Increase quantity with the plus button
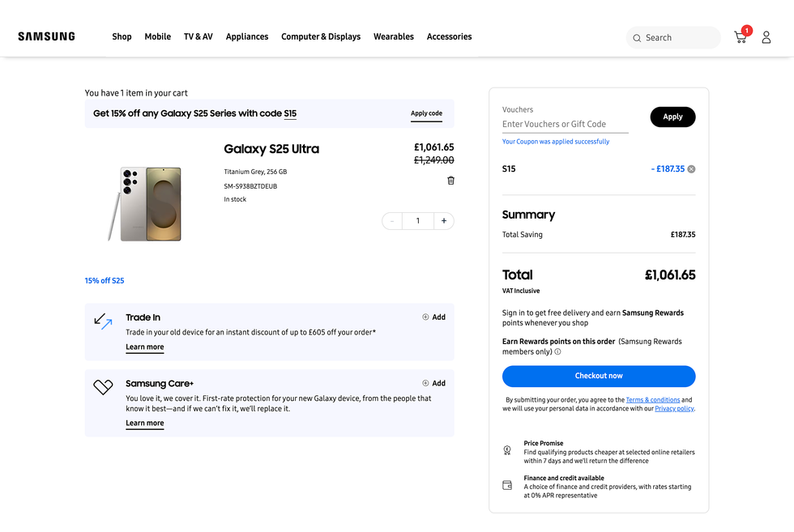794x532 pixels. tap(444, 221)
